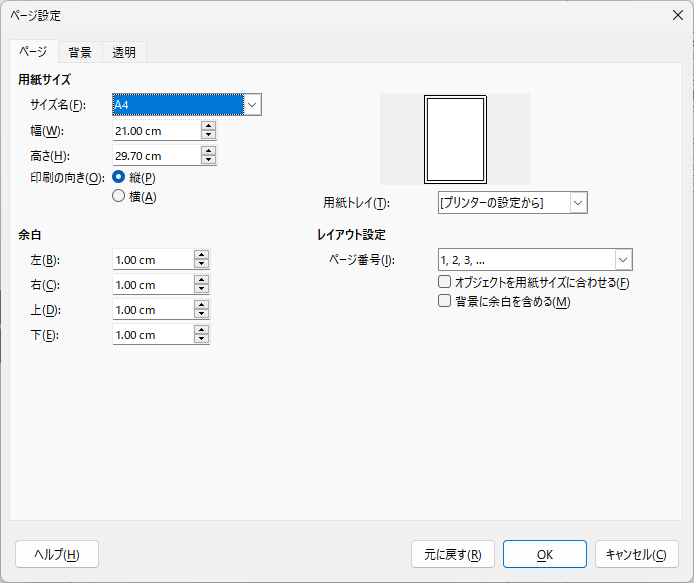The image size is (694, 583).
Task: Toggle 背景に余白を含める checkbox
Action: pyautogui.click(x=445, y=301)
